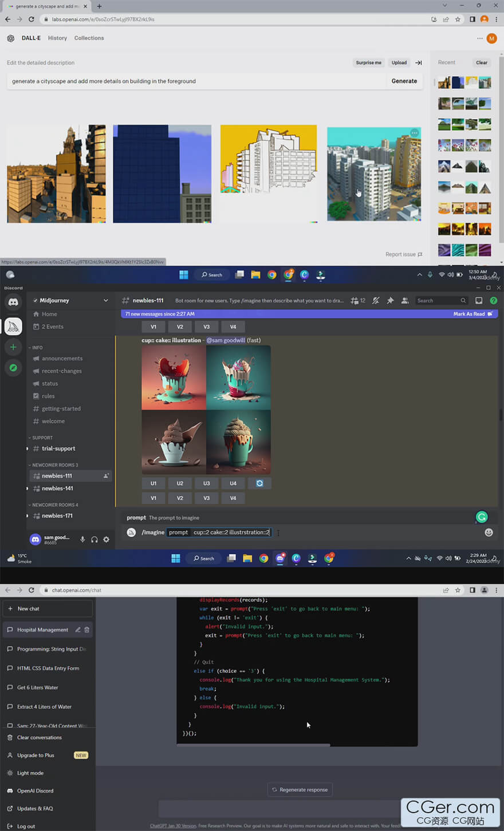This screenshot has height=831, width=504.
Task: Click the Upload button in DALL·E
Action: [x=399, y=63]
